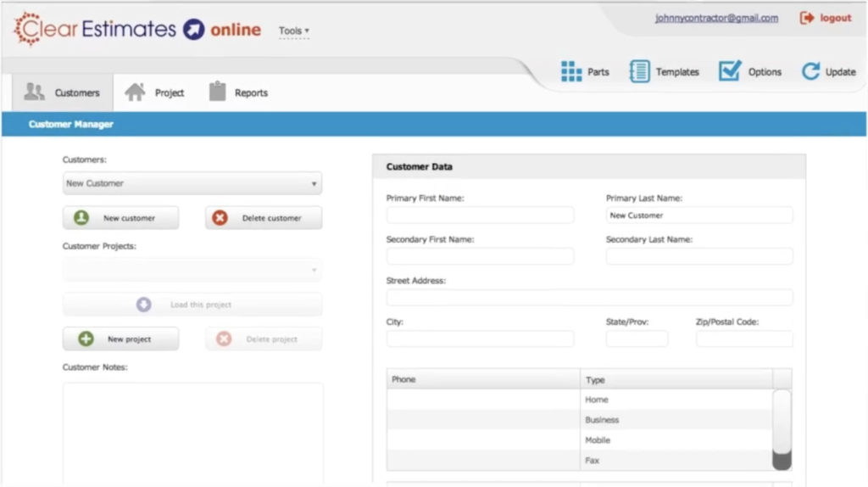Click the logout arrow icon
The height and width of the screenshot is (487, 868).
(x=807, y=18)
